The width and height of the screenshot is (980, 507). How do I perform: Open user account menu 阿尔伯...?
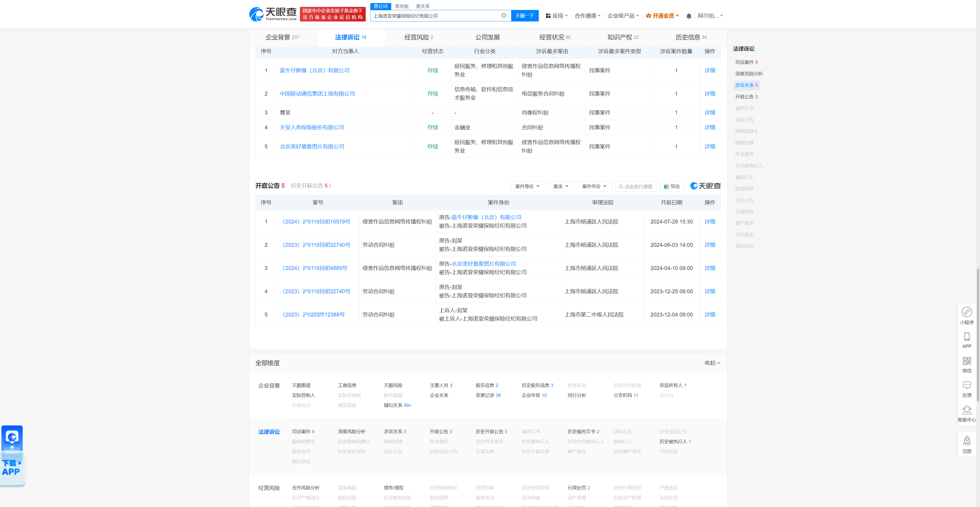tap(710, 16)
